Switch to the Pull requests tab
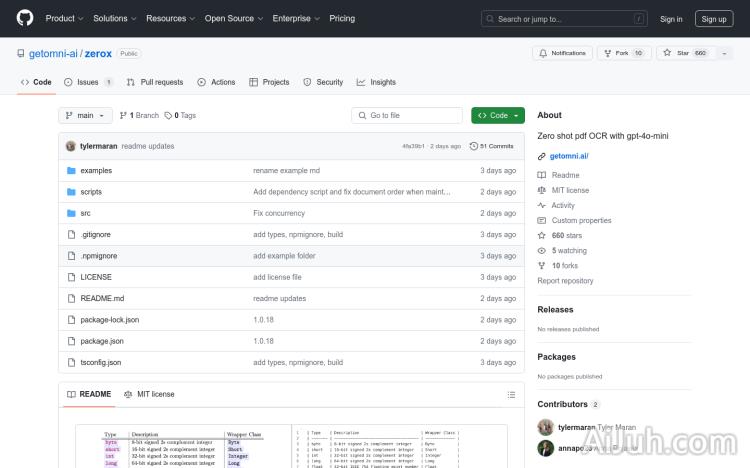 click(156, 82)
